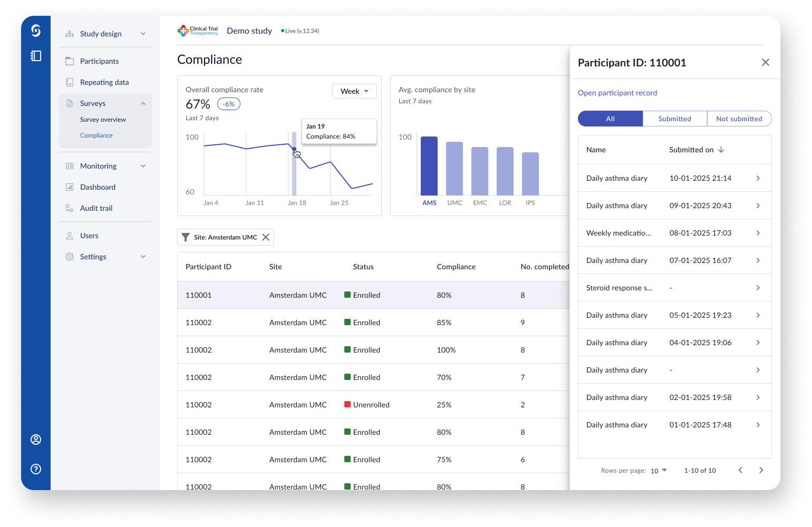Click the Monitoring icon
Image resolution: width=812 pixels, height=527 pixels.
click(70, 166)
